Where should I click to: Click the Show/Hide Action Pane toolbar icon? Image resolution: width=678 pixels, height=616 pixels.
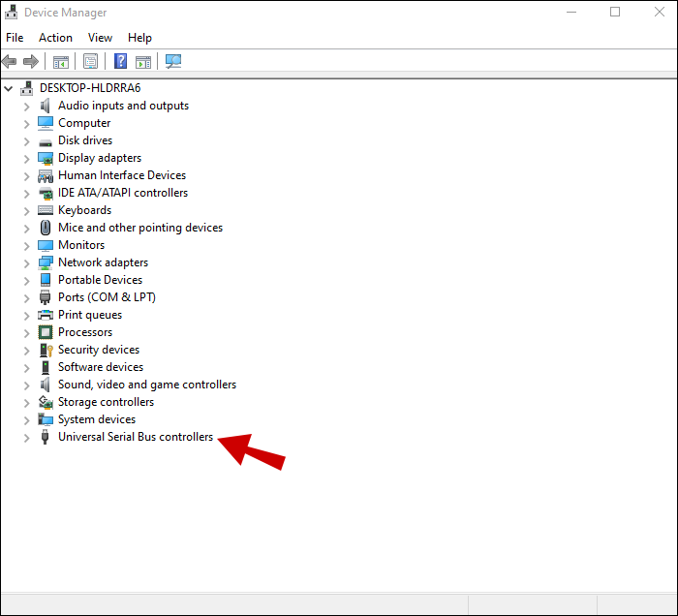click(x=143, y=62)
